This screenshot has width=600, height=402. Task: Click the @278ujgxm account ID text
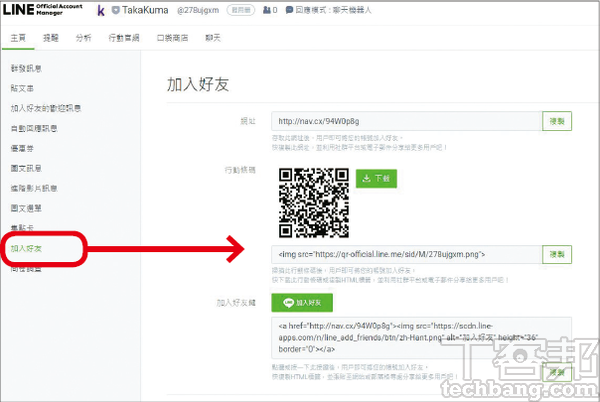pyautogui.click(x=198, y=10)
